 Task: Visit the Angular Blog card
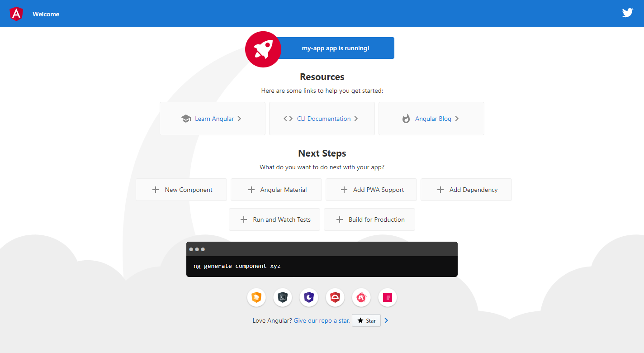[x=431, y=119]
